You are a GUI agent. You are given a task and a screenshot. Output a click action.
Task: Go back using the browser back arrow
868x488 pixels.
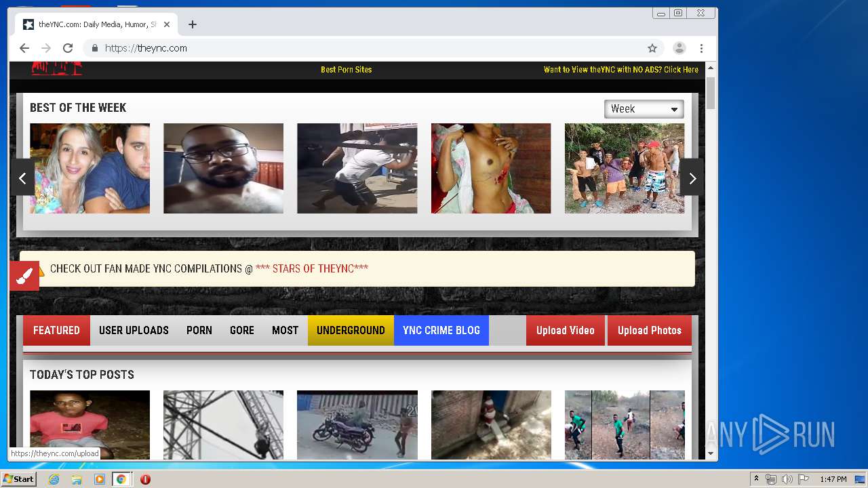(24, 48)
